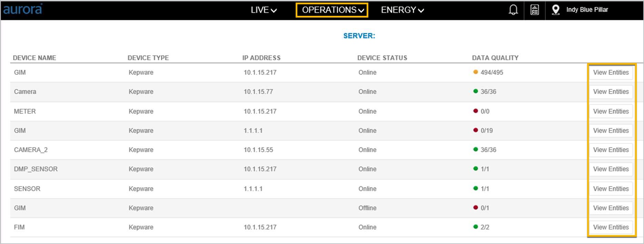Viewport: 644px width, 244px height.
Task: Open the notifications bell icon
Action: [x=513, y=10]
